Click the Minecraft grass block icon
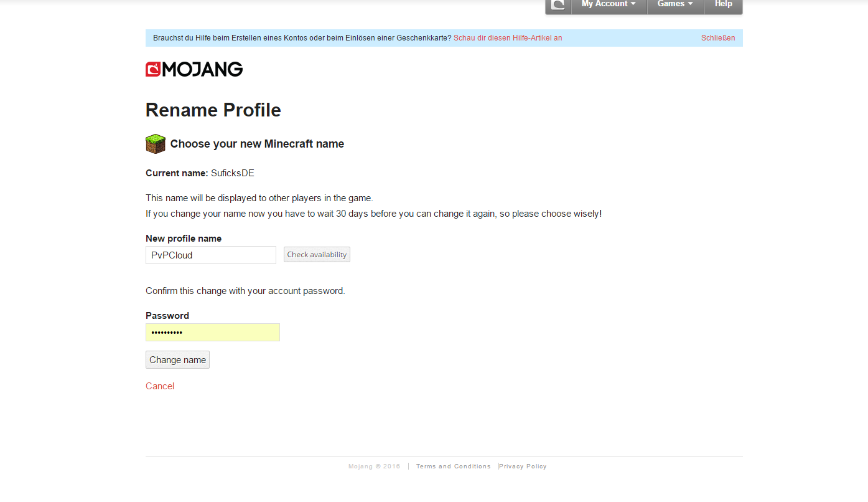The width and height of the screenshot is (868, 502). (x=156, y=144)
